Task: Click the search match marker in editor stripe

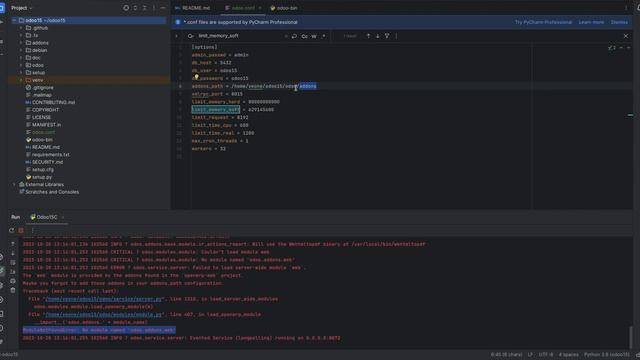Action: [x=630, y=115]
